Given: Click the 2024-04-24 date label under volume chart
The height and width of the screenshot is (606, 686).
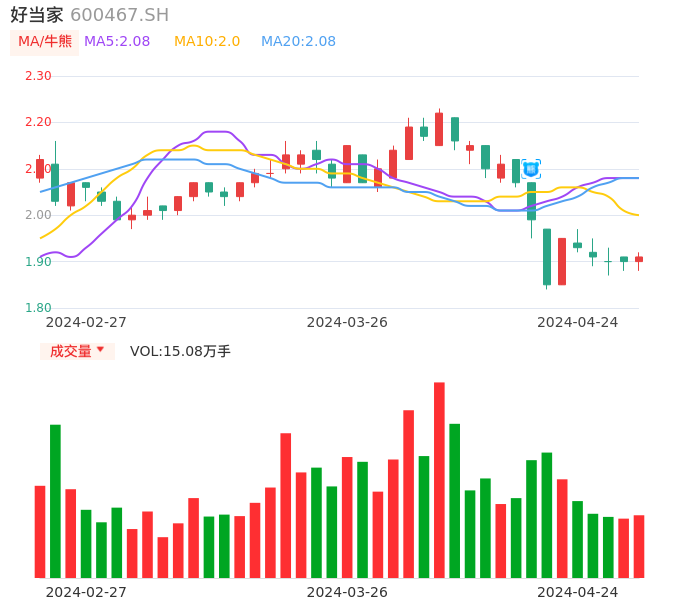Looking at the screenshot, I should click(578, 592).
